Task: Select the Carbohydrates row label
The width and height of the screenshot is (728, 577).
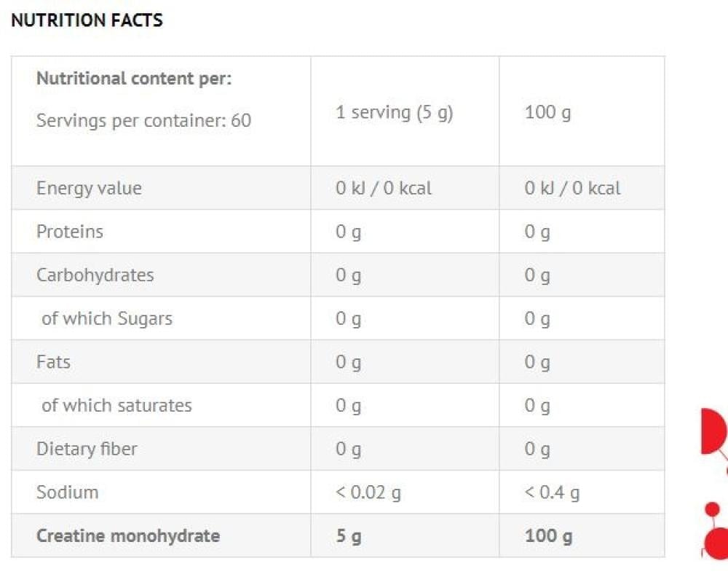Action: (x=95, y=275)
